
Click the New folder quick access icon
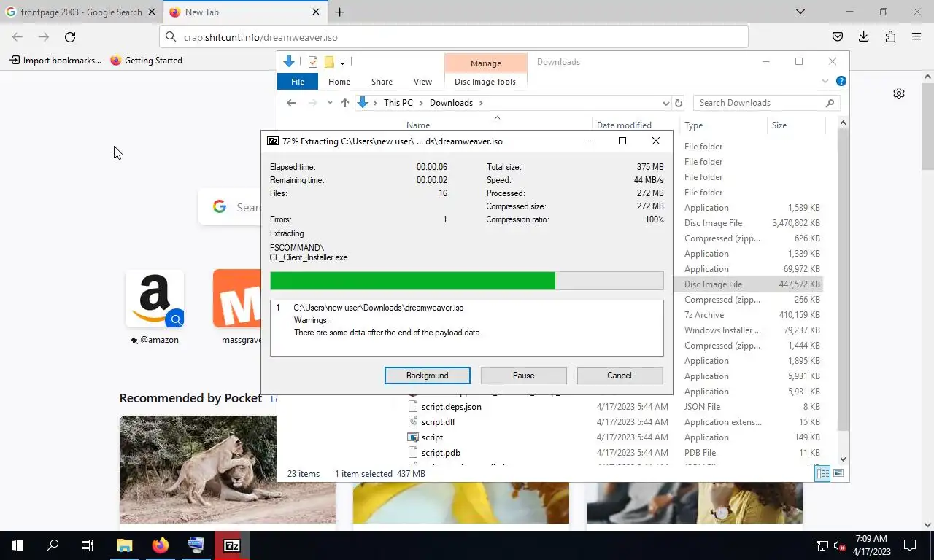[329, 62]
